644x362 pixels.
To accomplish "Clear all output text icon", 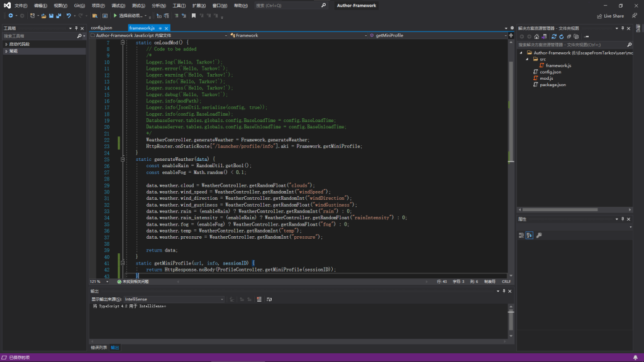I will click(259, 299).
